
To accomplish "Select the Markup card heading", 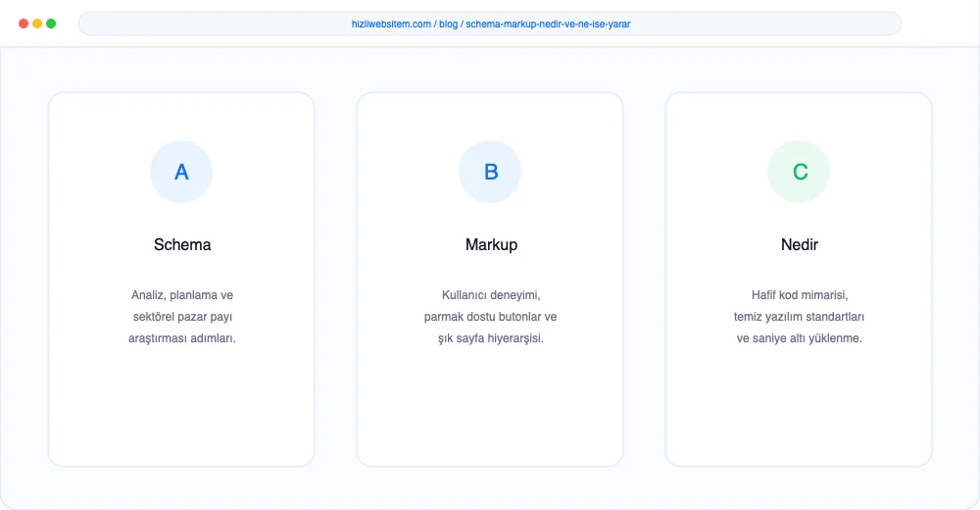I will (491, 244).
